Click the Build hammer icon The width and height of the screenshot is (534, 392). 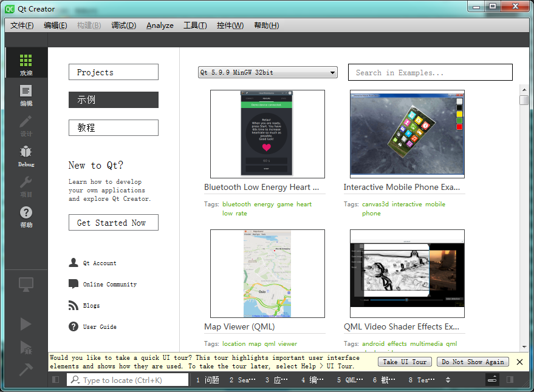(26, 369)
